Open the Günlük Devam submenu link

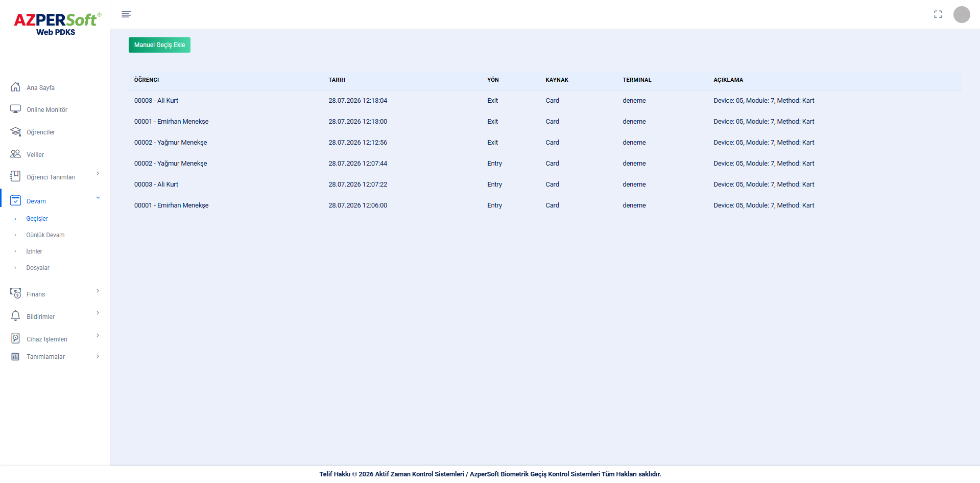(x=45, y=235)
